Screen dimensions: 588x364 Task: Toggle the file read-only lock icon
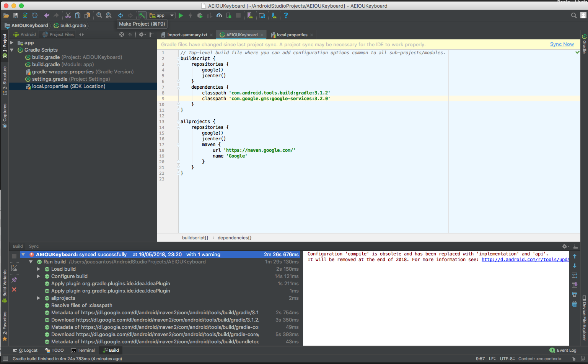pos(573,359)
